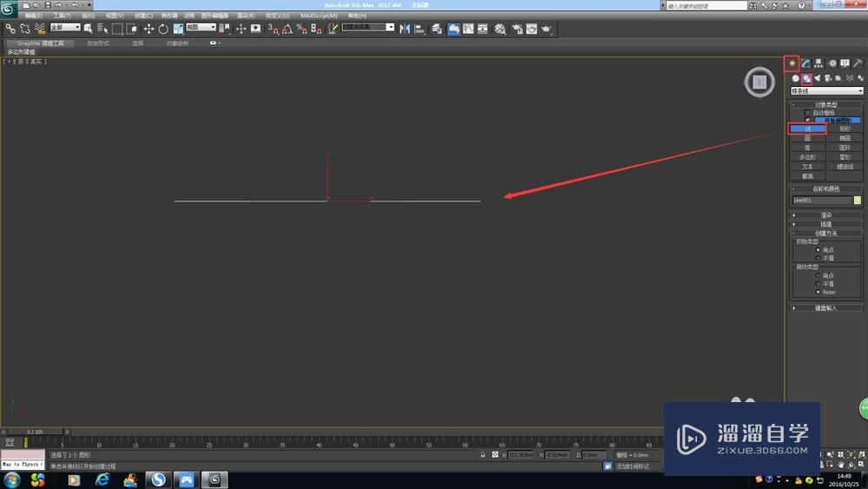Expand the 插值 rollout
Image resolution: width=868 pixels, height=489 pixels.
[826, 224]
